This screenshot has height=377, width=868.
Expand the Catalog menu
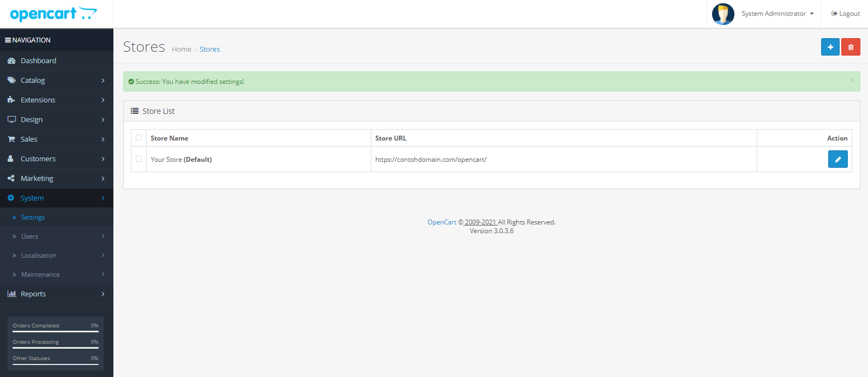pos(56,81)
